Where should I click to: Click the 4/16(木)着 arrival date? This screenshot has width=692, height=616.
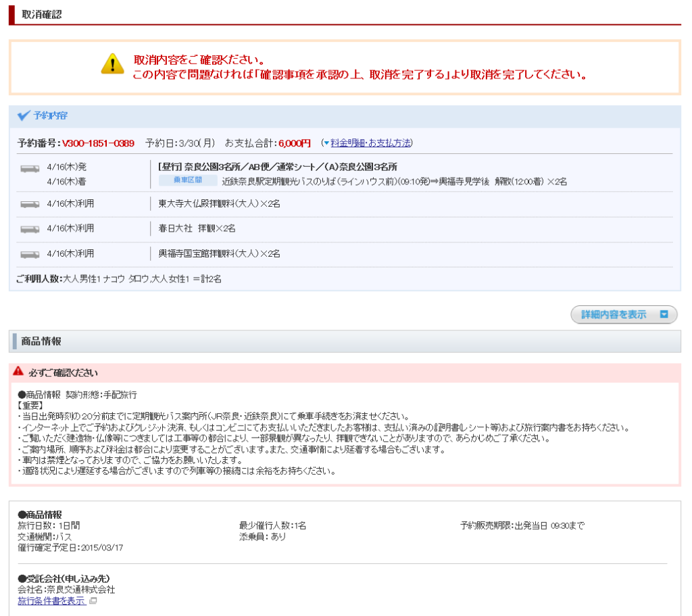click(x=67, y=182)
